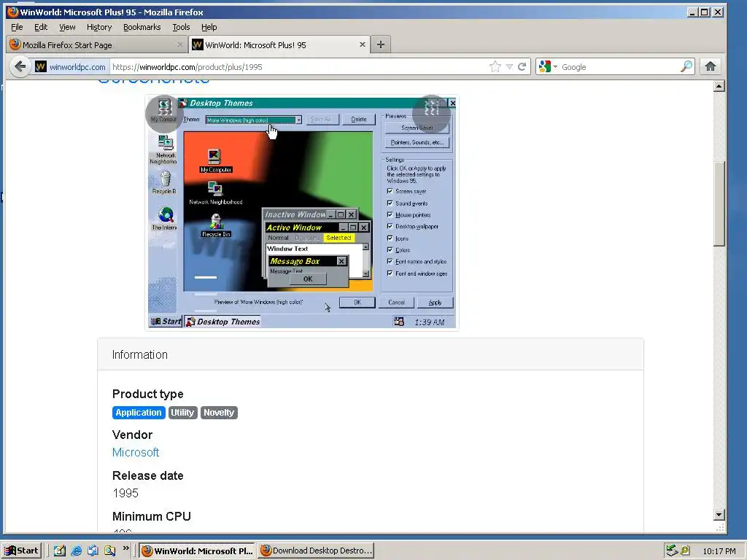
Task: Open the View menu
Action: [x=67, y=27]
